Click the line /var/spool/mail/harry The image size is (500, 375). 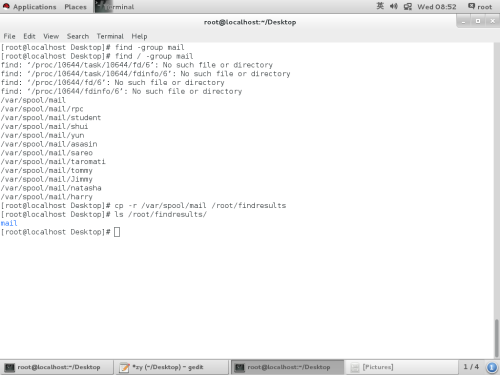47,197
